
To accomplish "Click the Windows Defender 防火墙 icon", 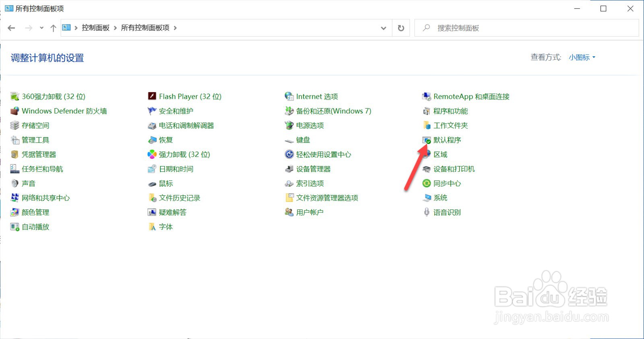I will coord(15,111).
